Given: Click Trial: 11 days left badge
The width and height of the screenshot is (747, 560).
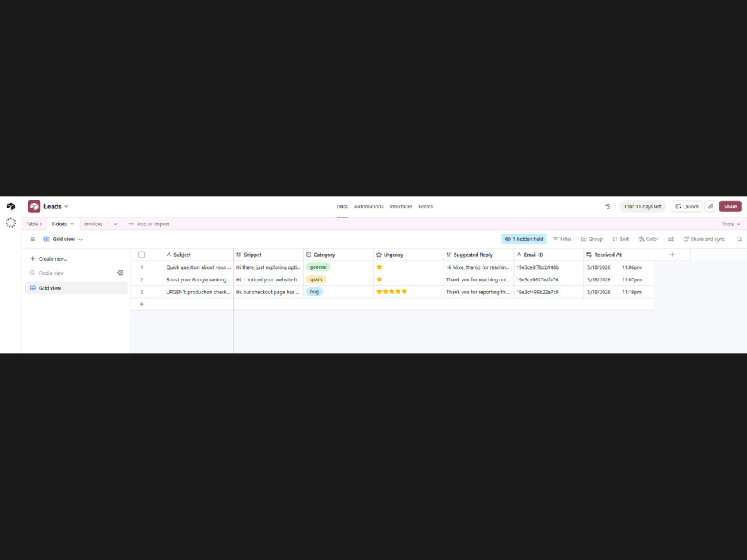Looking at the screenshot, I should click(x=642, y=206).
